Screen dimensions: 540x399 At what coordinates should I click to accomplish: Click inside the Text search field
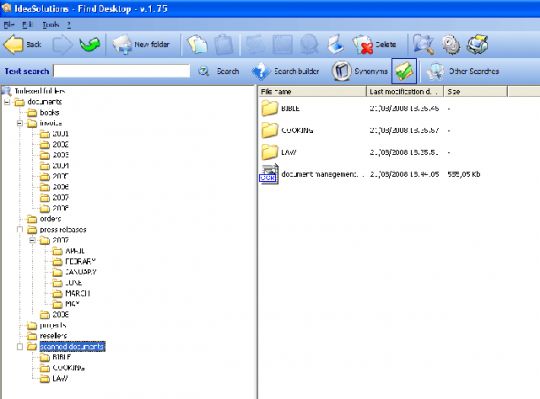click(x=122, y=71)
